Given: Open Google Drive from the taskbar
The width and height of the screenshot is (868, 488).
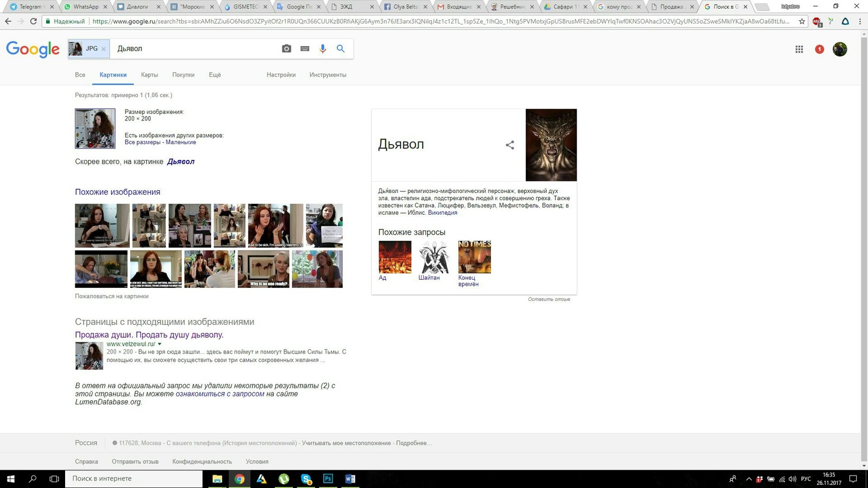Looking at the screenshot, I should click(x=261, y=479).
